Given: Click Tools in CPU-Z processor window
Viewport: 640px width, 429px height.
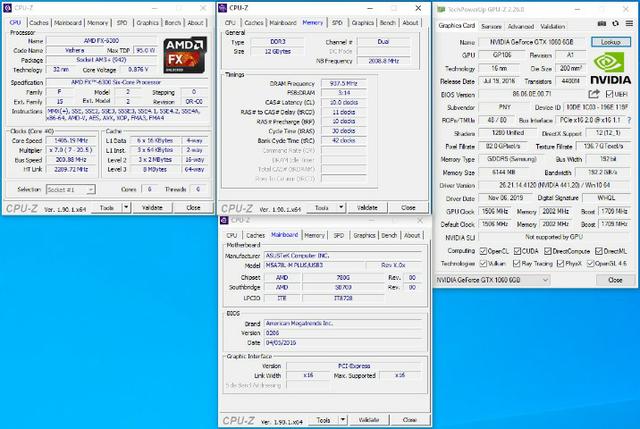Looking at the screenshot, I should pos(107,207).
